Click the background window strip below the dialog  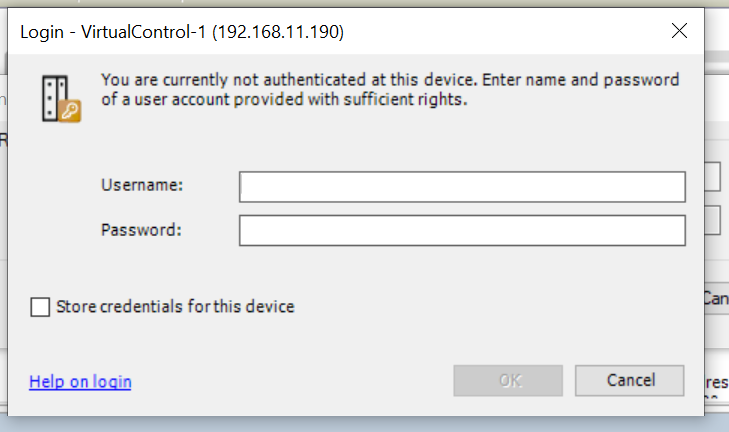pos(364,424)
